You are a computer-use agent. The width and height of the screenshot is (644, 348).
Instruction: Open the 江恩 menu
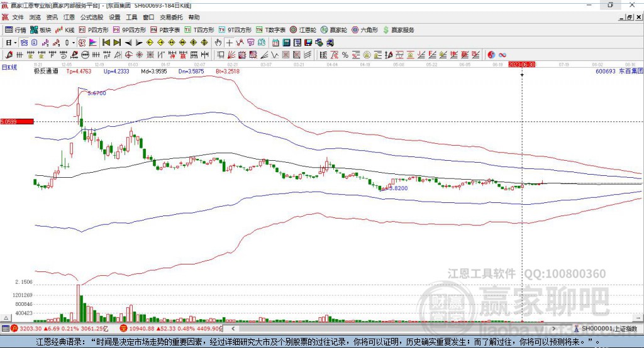pyautogui.click(x=69, y=17)
